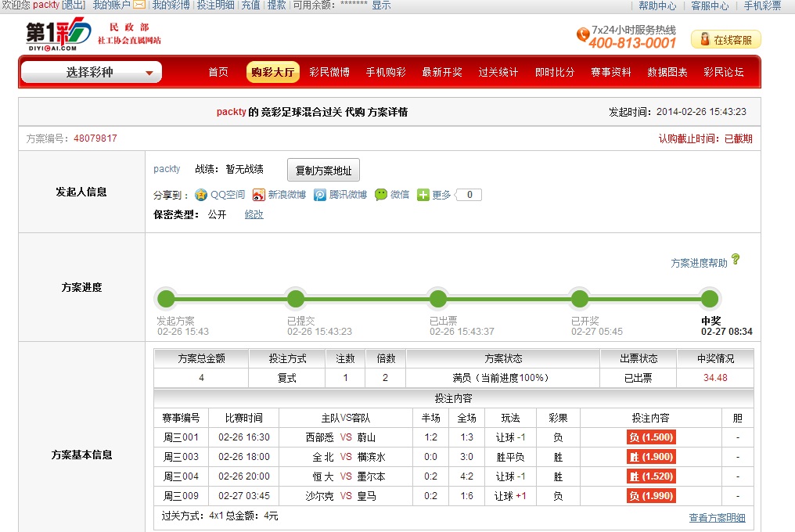Expand sharing counter next to 更多

point(469,195)
